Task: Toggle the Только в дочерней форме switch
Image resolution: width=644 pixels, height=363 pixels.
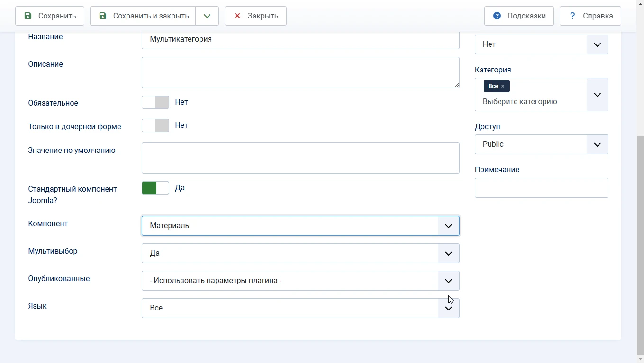Action: coord(155,125)
